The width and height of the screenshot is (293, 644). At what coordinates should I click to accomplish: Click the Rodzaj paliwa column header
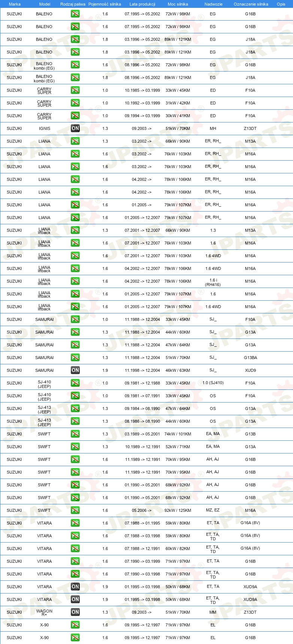pyautogui.click(x=73, y=4)
